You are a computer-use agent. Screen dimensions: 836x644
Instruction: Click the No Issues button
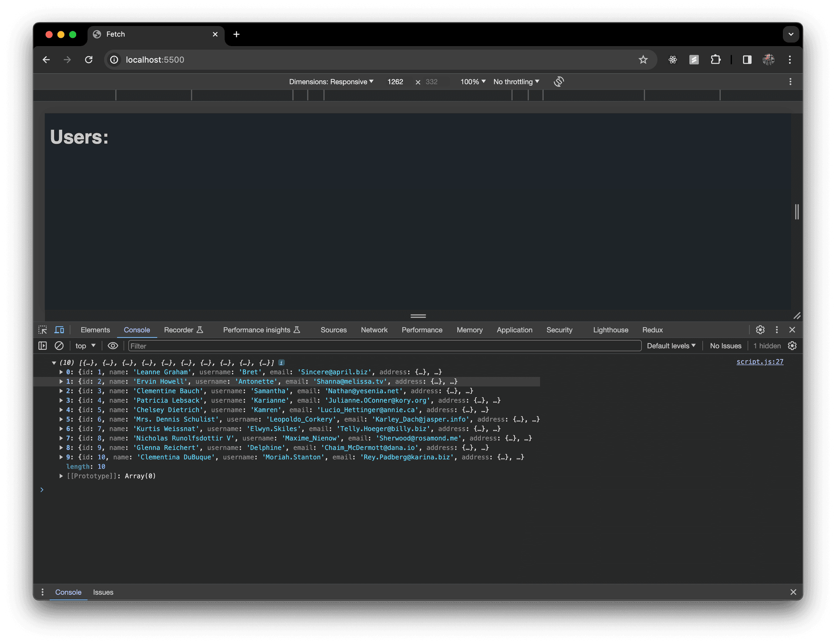pos(725,346)
